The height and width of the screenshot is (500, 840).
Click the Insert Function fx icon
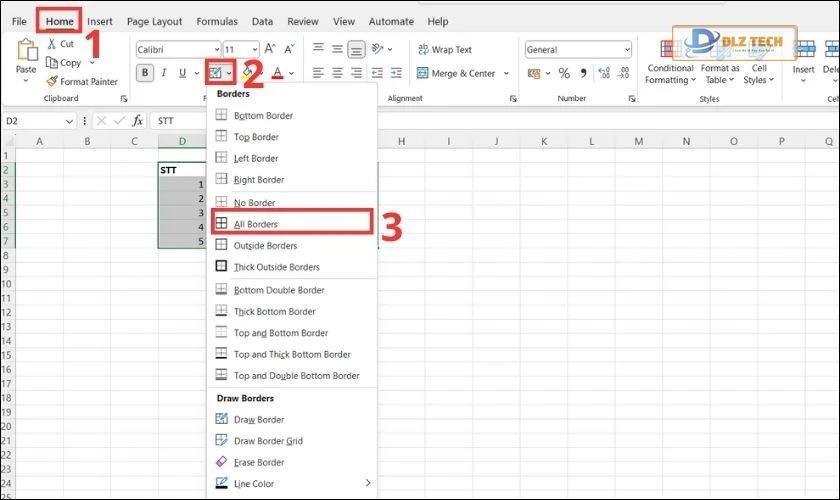coord(138,121)
